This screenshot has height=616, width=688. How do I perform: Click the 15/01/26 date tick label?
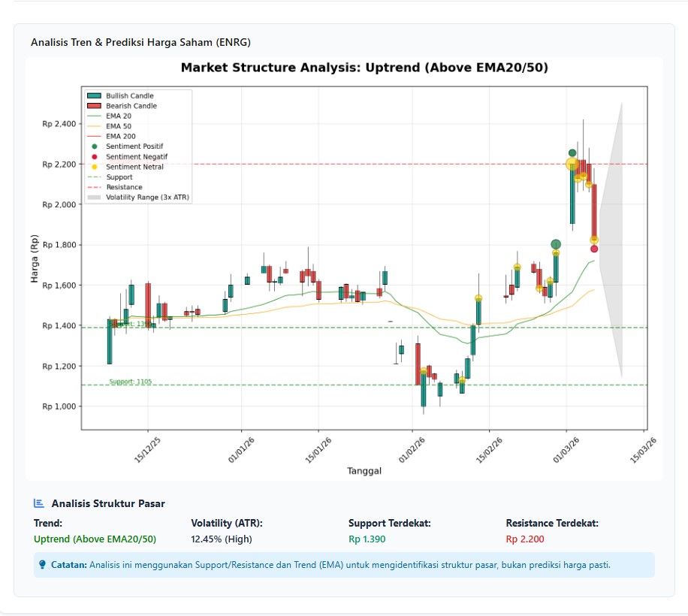tap(318, 450)
